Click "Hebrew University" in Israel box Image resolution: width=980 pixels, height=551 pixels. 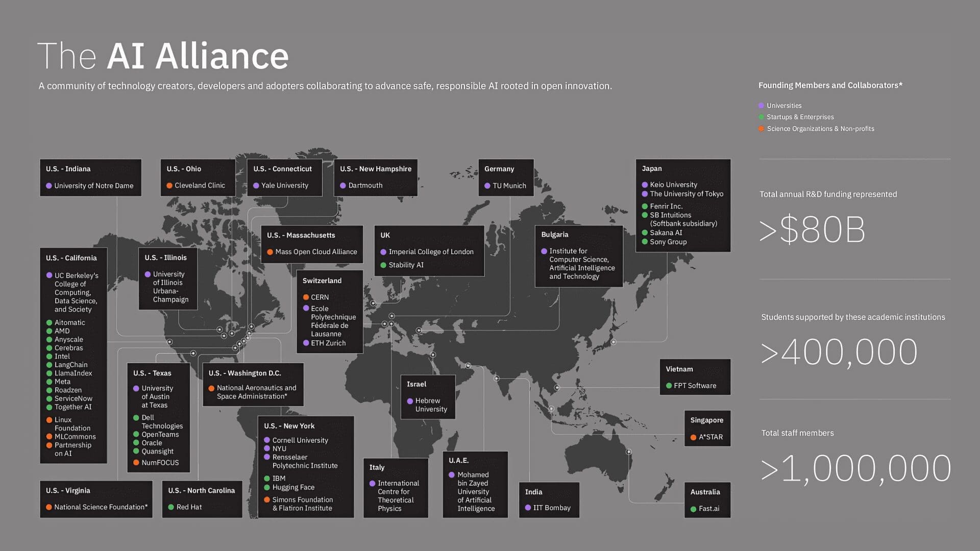[431, 405]
